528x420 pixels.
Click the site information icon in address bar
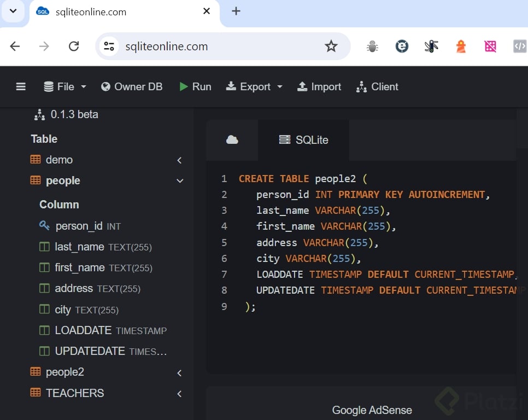coord(109,46)
